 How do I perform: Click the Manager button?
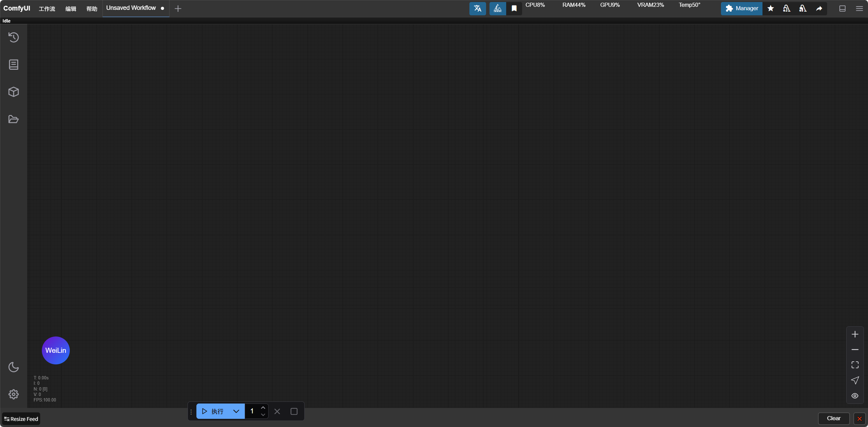(742, 9)
